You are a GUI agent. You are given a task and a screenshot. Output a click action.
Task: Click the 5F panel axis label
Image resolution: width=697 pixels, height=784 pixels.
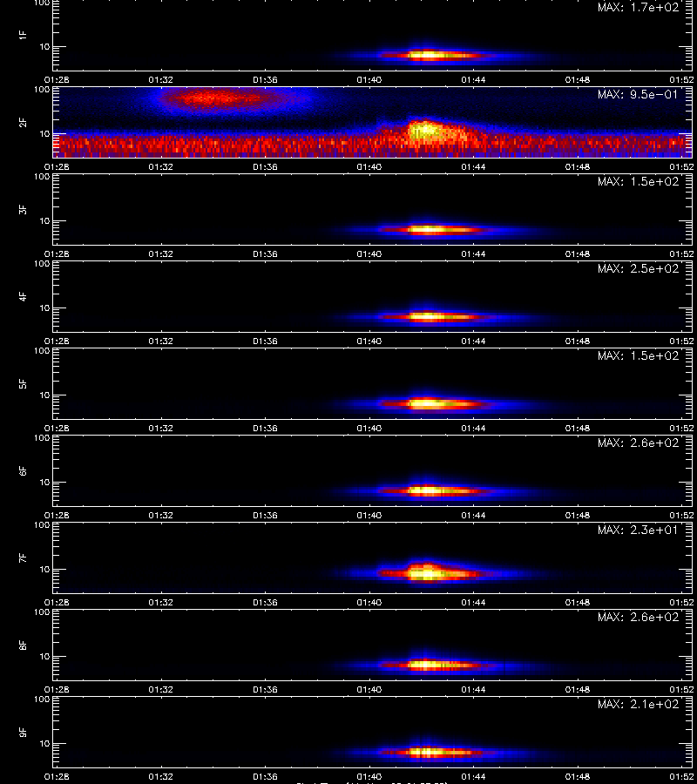23,383
